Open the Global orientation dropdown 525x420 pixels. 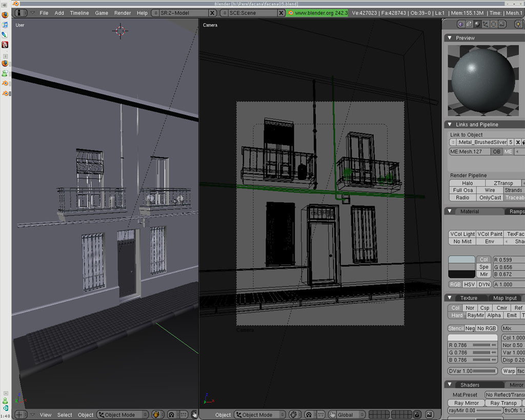click(350, 415)
